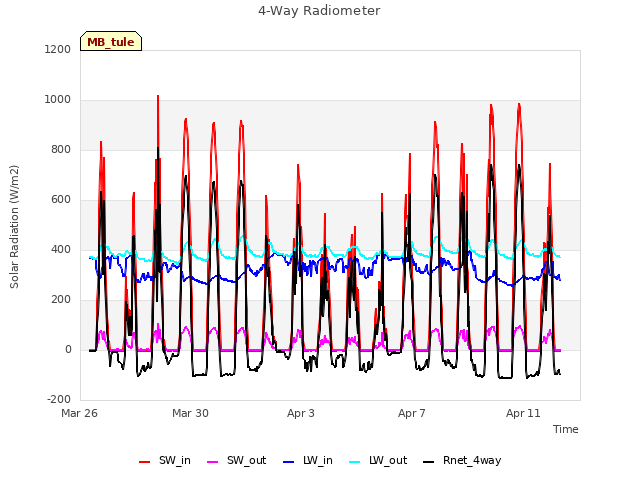
Task: Click the 400 y-axis tick label
Action: click(x=61, y=250)
